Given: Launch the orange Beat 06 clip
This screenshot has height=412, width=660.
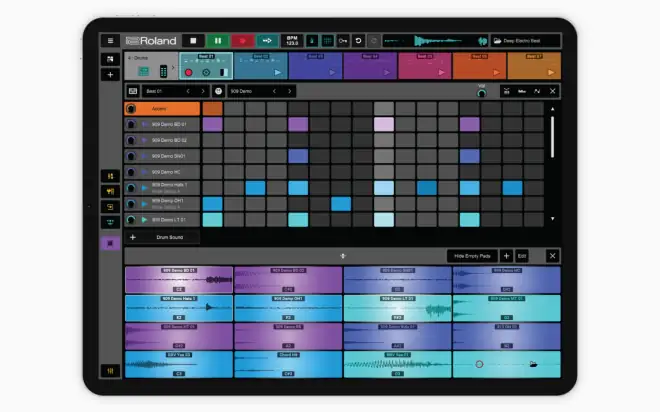Looking at the screenshot, I should click(x=496, y=72).
